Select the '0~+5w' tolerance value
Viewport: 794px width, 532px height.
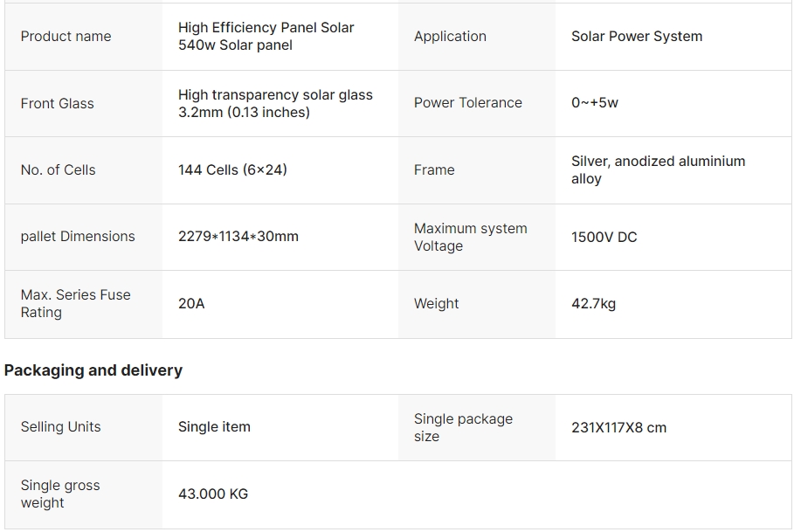594,103
